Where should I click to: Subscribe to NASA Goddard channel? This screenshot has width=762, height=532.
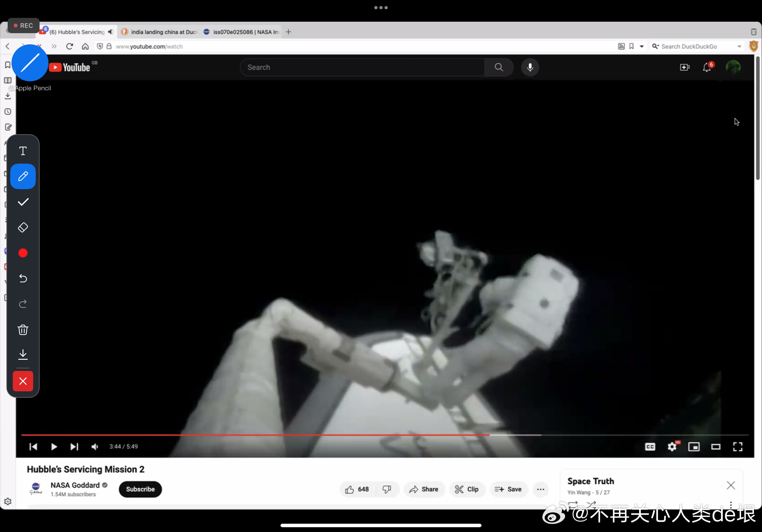point(140,489)
